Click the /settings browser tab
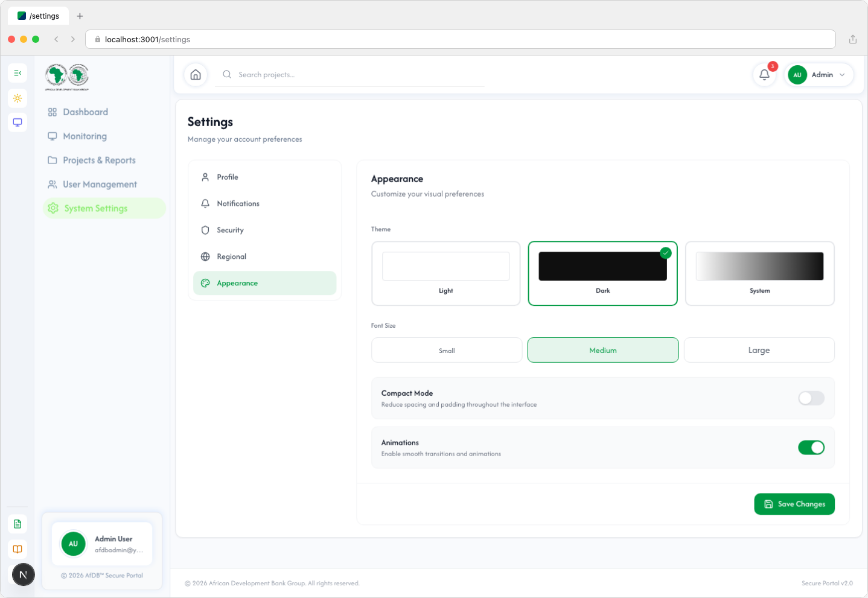This screenshot has height=598, width=868. click(39, 16)
